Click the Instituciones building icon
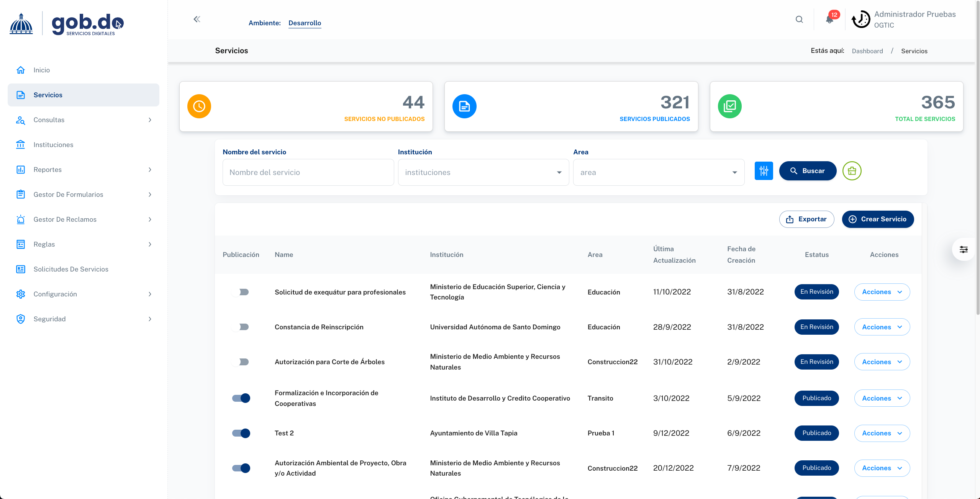The width and height of the screenshot is (980, 499). click(x=21, y=145)
